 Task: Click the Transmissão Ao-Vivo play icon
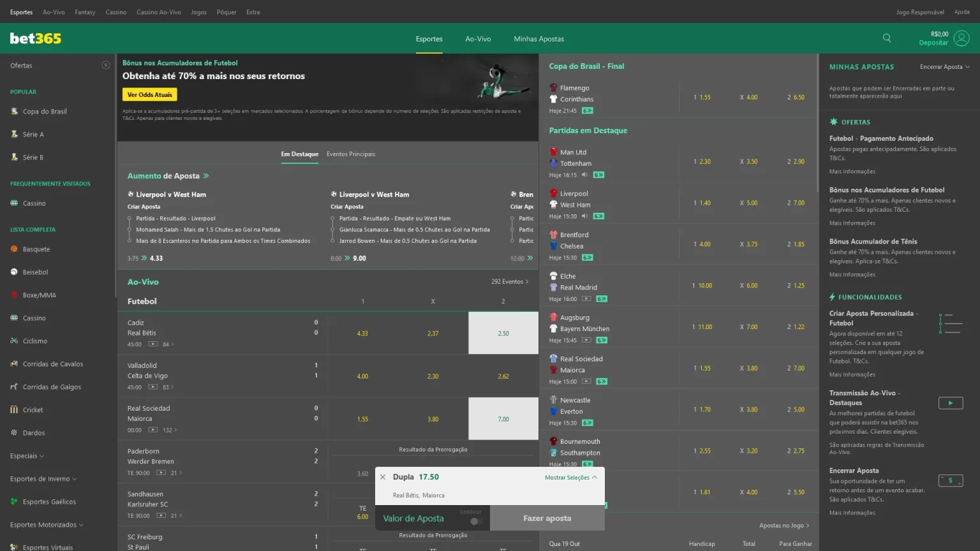(951, 403)
